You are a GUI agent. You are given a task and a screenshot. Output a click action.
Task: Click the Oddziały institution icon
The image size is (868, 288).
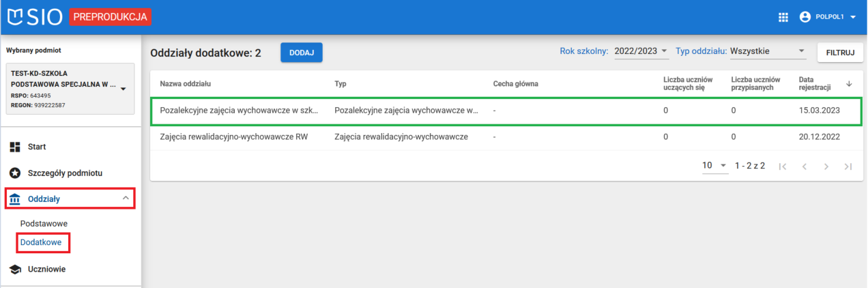click(x=15, y=199)
